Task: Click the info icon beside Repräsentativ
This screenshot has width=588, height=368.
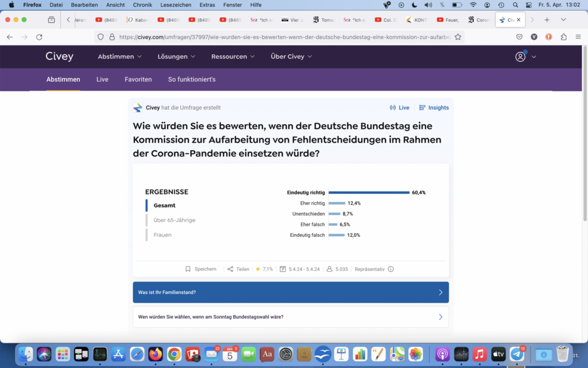Action: [x=391, y=269]
